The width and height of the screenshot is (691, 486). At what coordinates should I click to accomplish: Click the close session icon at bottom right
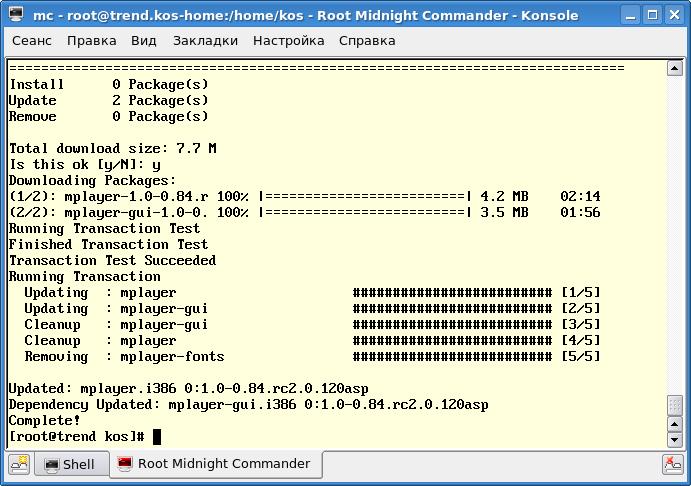673,464
